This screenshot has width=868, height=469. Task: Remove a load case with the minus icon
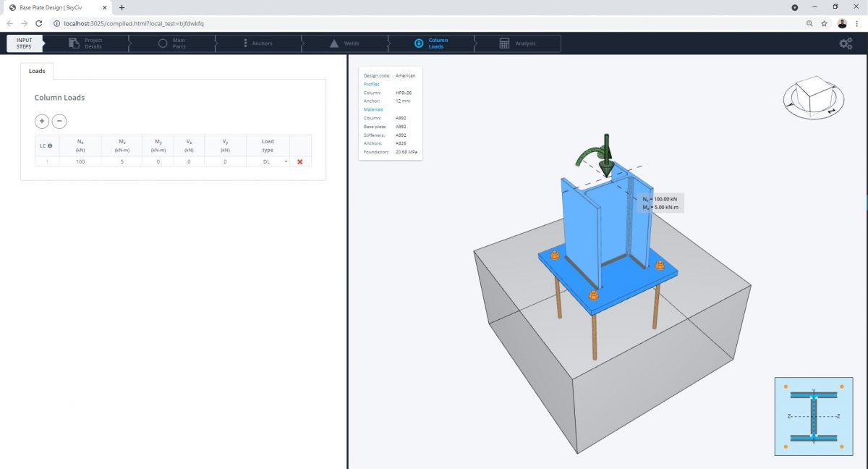pyautogui.click(x=59, y=121)
